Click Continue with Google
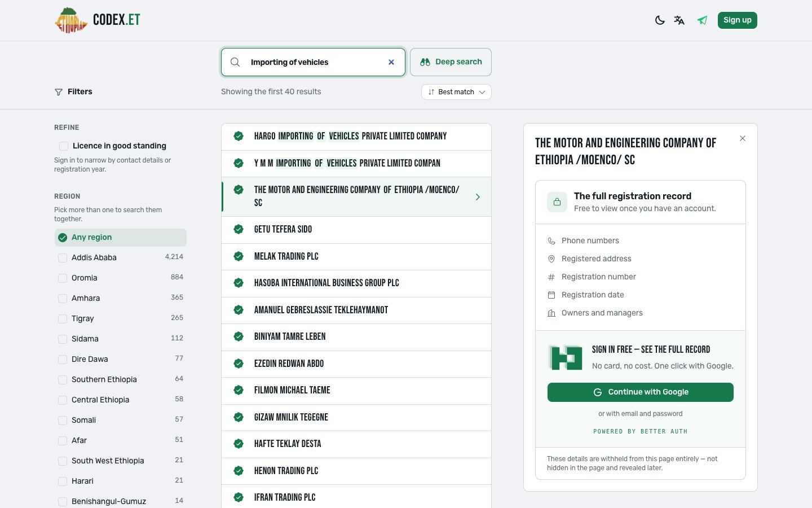The width and height of the screenshot is (812, 508). tap(641, 392)
